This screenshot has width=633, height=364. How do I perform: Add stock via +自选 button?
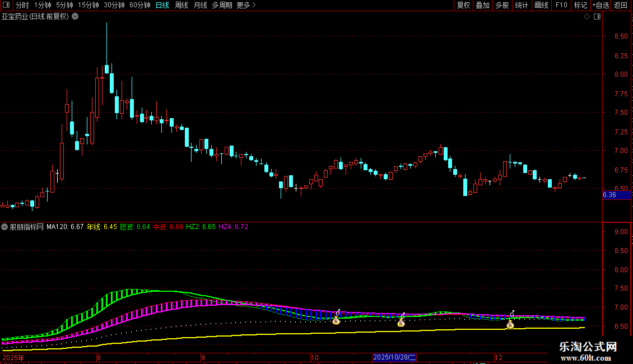point(601,5)
